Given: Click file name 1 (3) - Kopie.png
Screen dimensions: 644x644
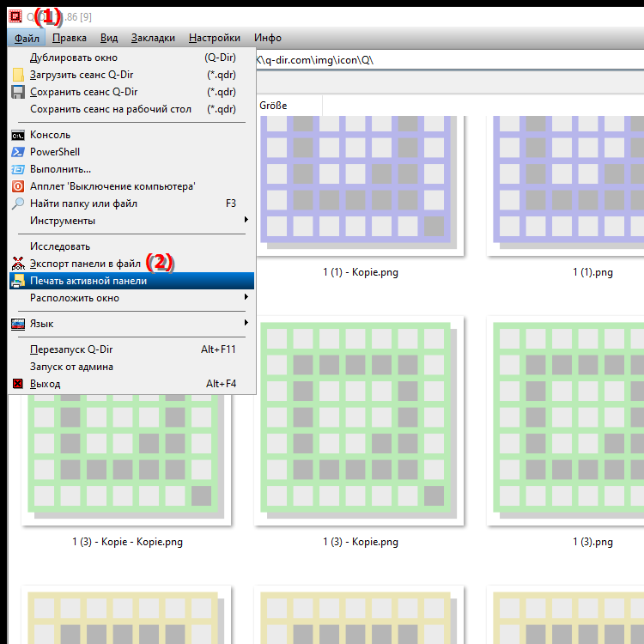Looking at the screenshot, I should coord(361,542).
